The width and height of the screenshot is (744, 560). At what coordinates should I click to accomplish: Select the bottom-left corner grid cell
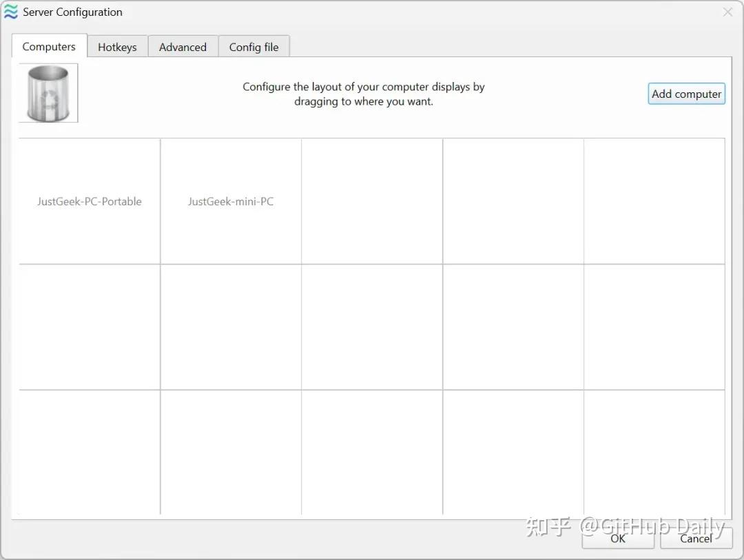tap(90, 452)
